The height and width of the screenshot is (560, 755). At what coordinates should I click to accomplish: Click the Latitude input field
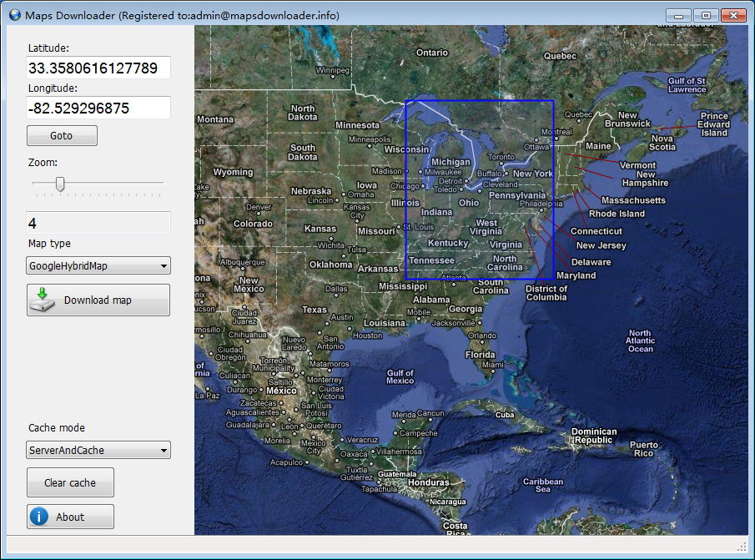tap(98, 68)
